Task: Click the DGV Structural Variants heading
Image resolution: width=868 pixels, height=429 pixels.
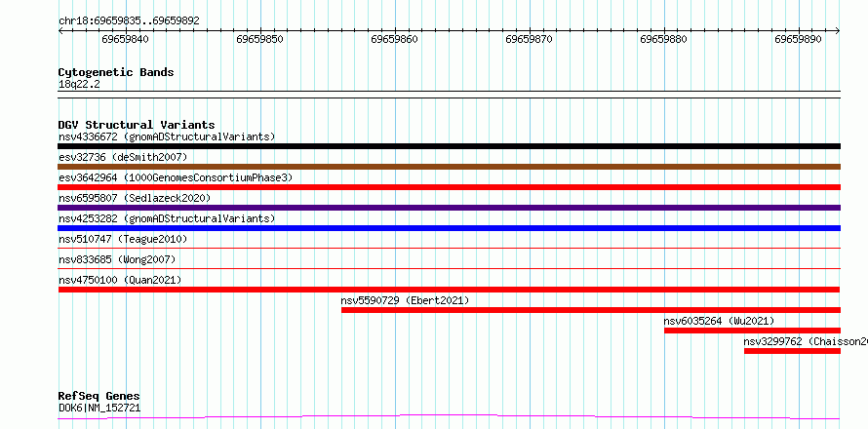Action: click(x=137, y=125)
